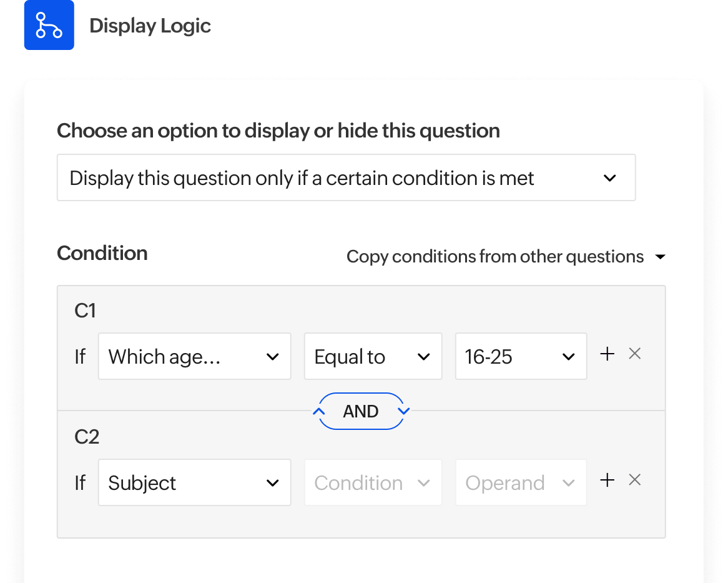This screenshot has width=728, height=583.
Task: Toggle the AND operator between conditions
Action: (361, 411)
